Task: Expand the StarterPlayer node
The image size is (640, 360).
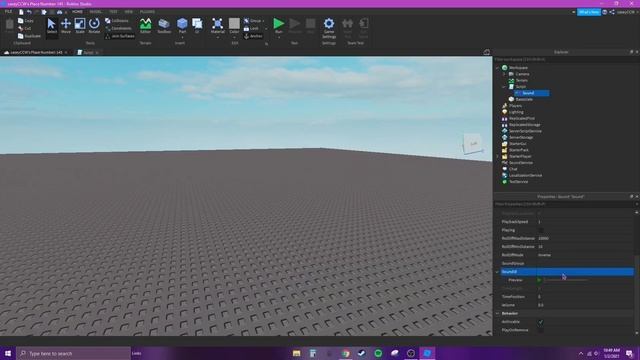Action: [498, 156]
